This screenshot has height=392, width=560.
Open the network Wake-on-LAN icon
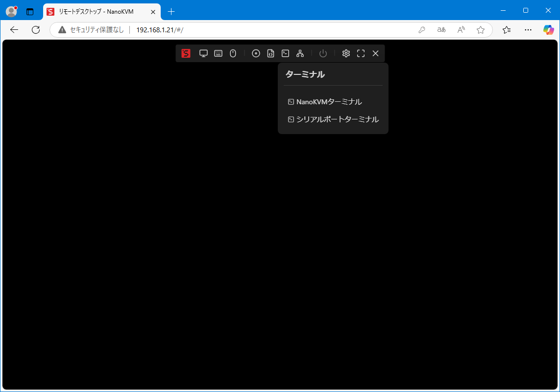pyautogui.click(x=300, y=53)
